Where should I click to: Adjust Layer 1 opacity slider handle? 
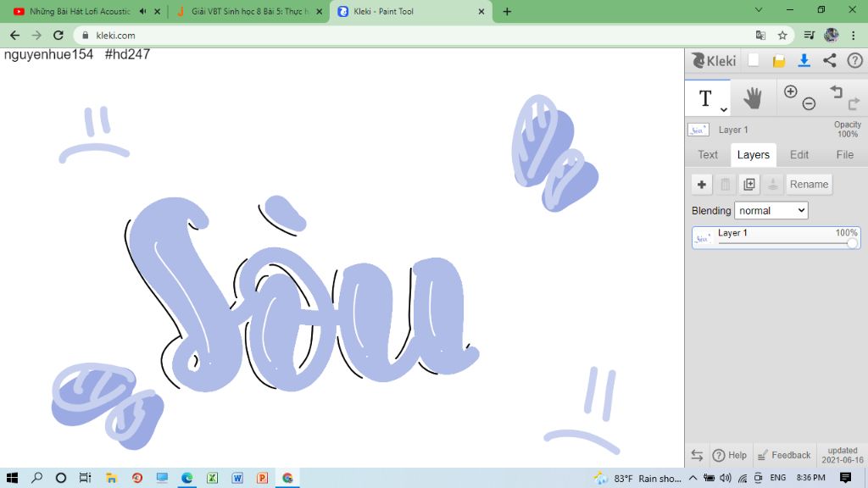853,243
